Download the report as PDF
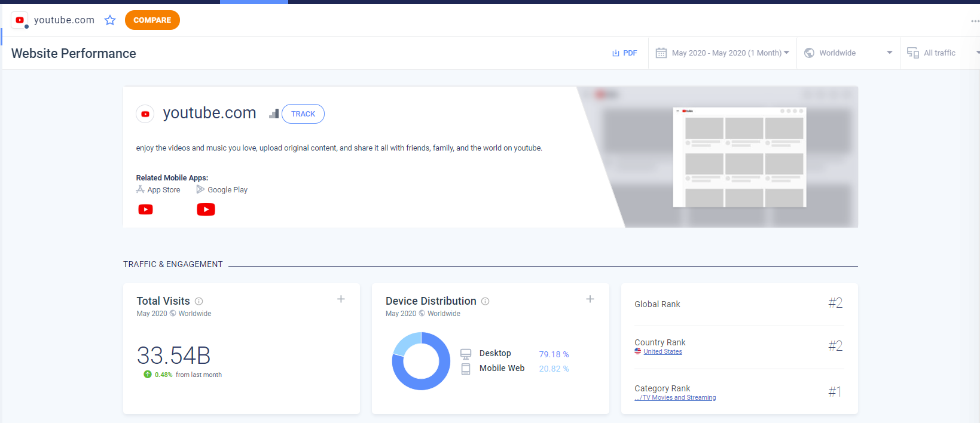 624,53
